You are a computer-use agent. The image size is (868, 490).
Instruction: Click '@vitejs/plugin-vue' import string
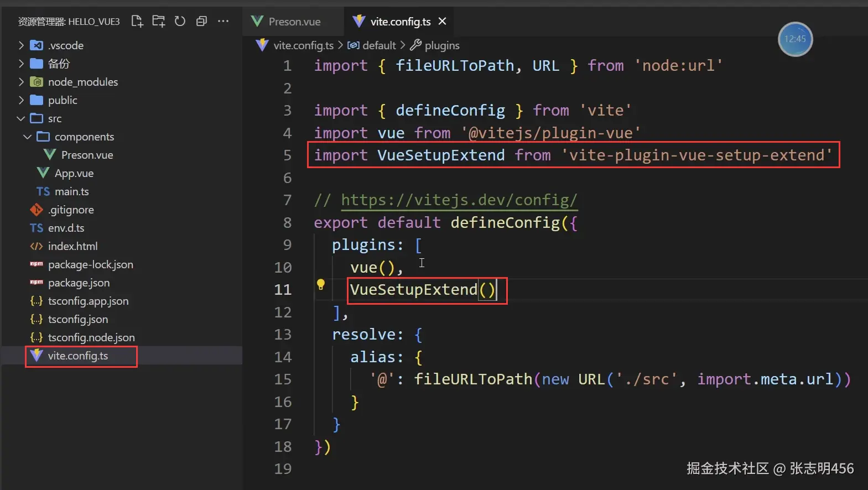click(x=550, y=133)
